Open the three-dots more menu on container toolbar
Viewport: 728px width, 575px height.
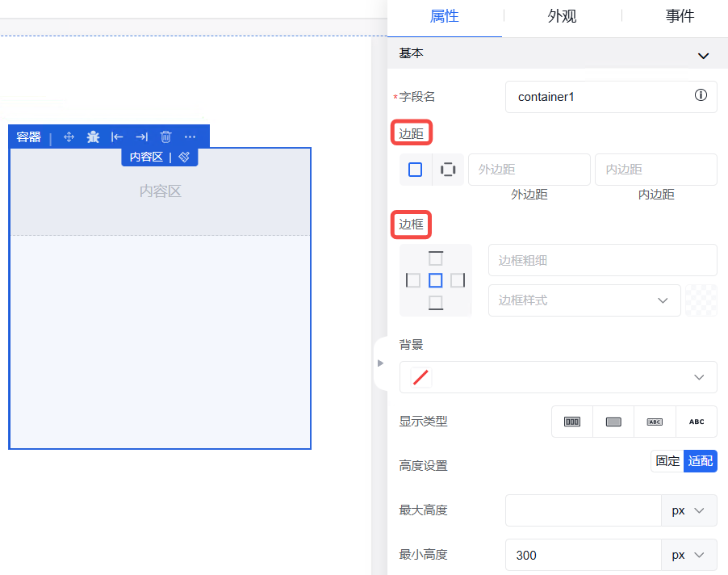tap(190, 137)
